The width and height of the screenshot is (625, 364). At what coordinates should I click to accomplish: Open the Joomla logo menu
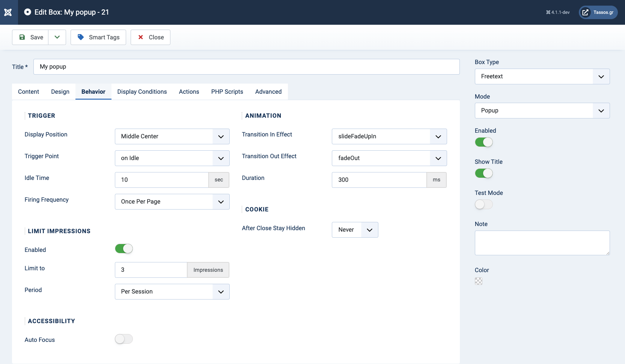click(x=8, y=12)
